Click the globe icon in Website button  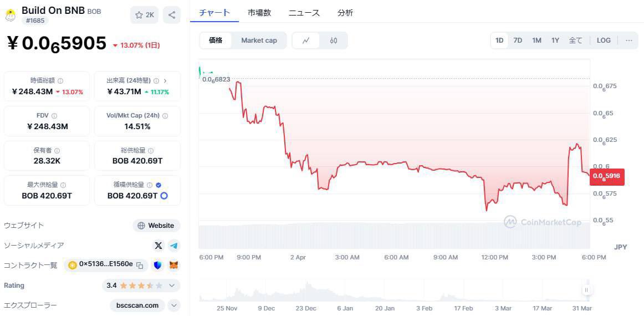point(141,226)
